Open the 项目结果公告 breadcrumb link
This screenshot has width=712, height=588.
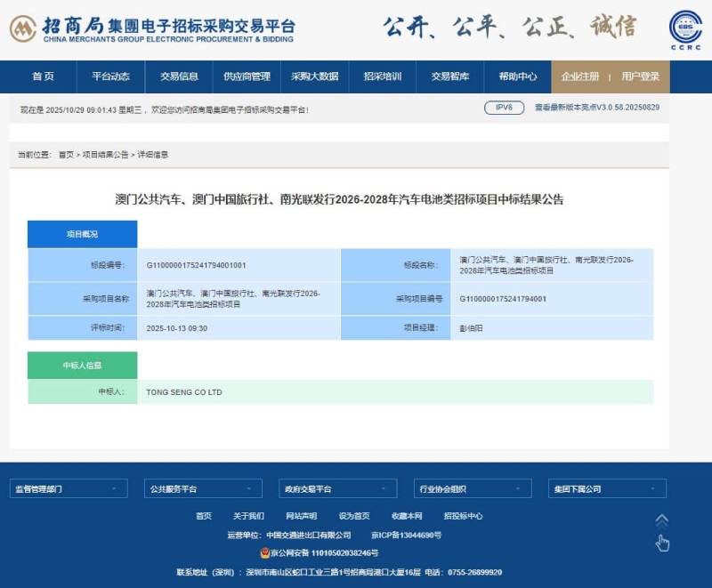(x=105, y=155)
